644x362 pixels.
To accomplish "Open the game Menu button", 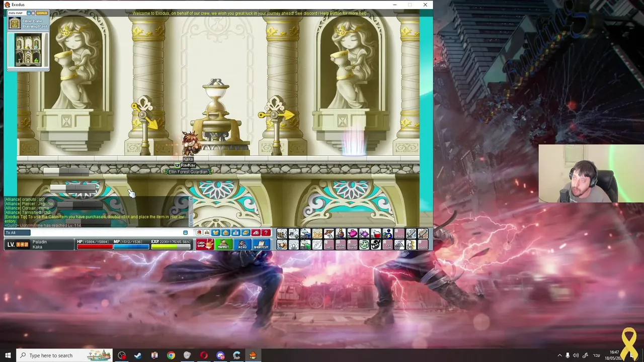I will pyautogui.click(x=242, y=244).
